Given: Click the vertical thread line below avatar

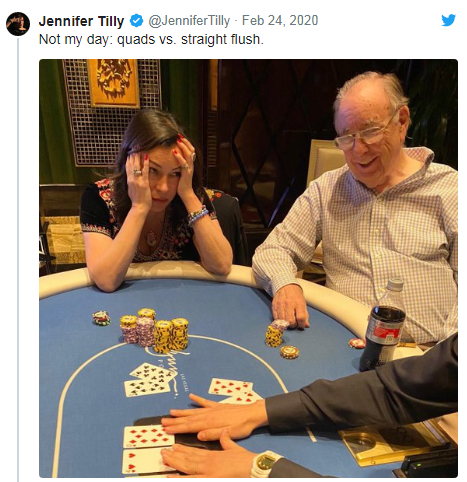Looking at the screenshot, I should click(x=18, y=258).
